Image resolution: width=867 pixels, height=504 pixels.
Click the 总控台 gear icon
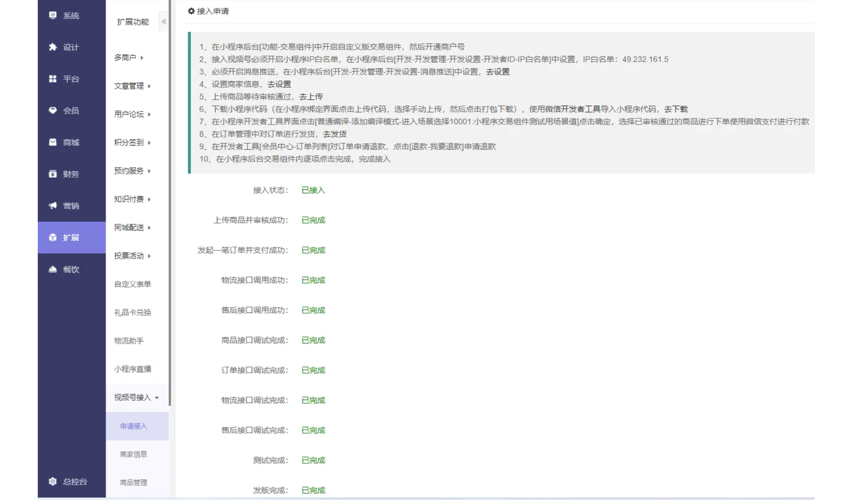[x=52, y=481]
